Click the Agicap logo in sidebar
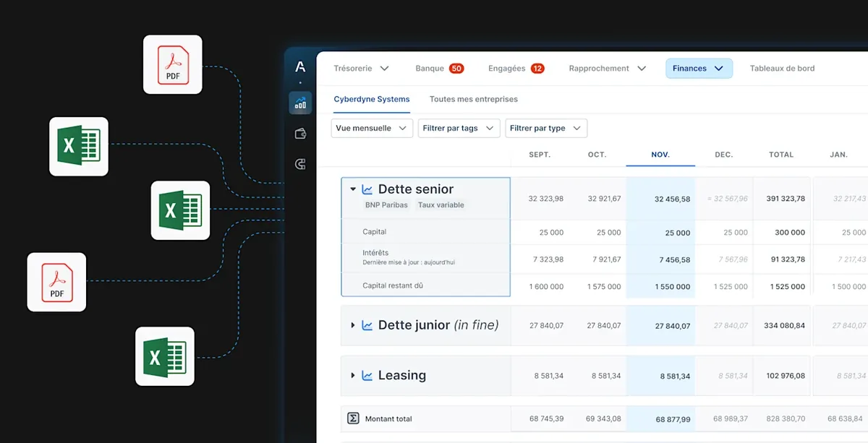Image resolution: width=868 pixels, height=443 pixels. pyautogui.click(x=300, y=67)
